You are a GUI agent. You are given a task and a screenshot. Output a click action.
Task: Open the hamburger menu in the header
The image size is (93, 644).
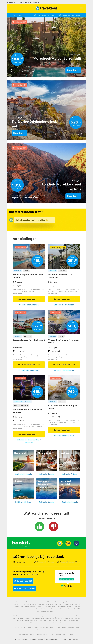pos(81,8)
